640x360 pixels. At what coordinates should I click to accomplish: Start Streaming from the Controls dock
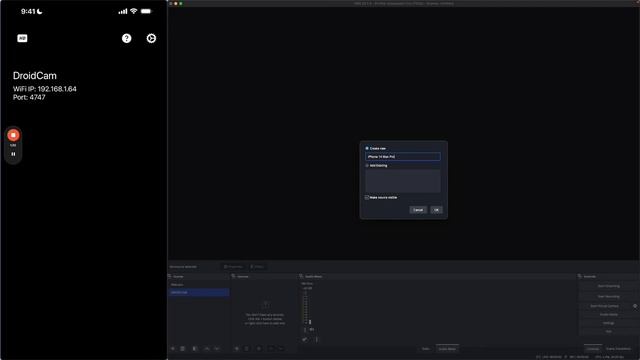[x=609, y=286]
